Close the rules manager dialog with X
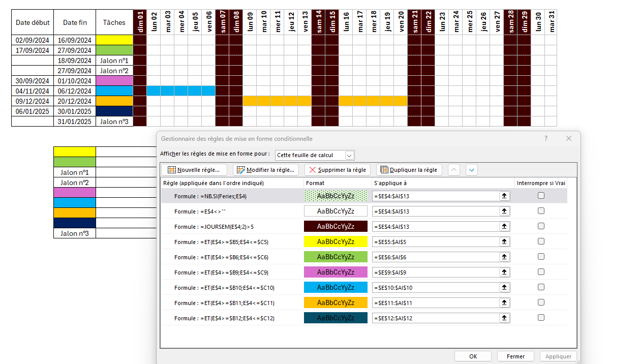The width and height of the screenshot is (640, 364). click(x=569, y=139)
